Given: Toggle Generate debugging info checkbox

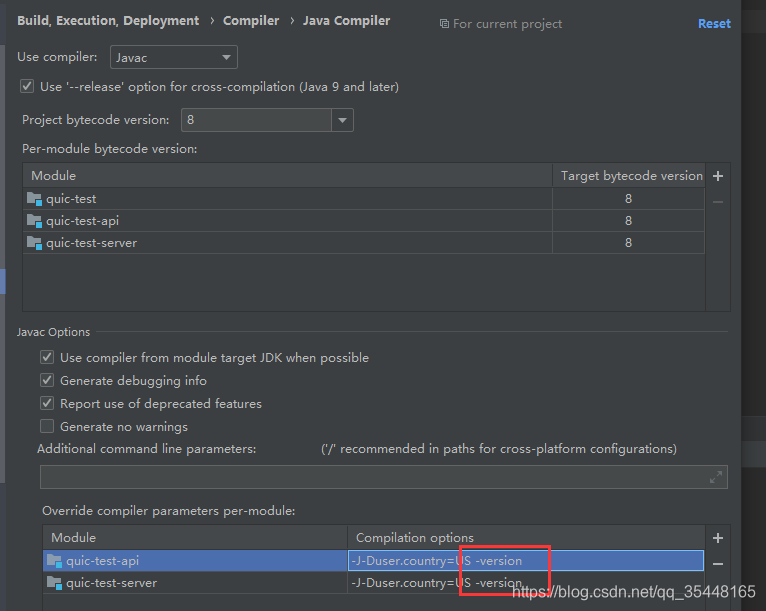Looking at the screenshot, I should [47, 380].
